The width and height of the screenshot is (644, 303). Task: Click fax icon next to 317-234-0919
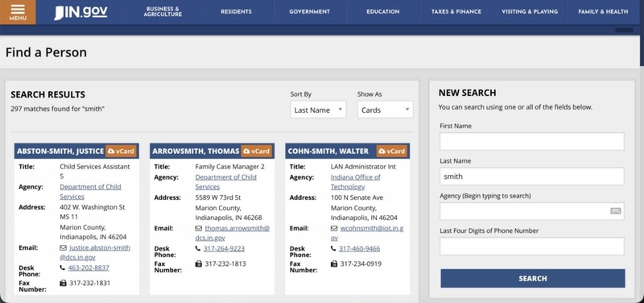[x=334, y=264]
